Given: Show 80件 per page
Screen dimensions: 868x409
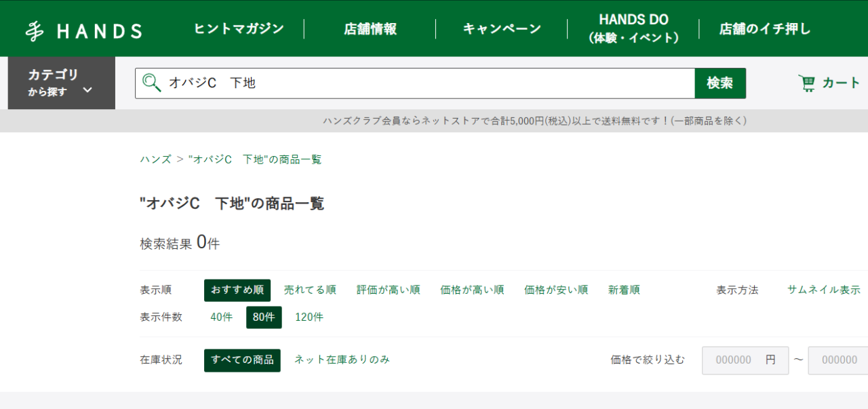Looking at the screenshot, I should coord(264,317).
